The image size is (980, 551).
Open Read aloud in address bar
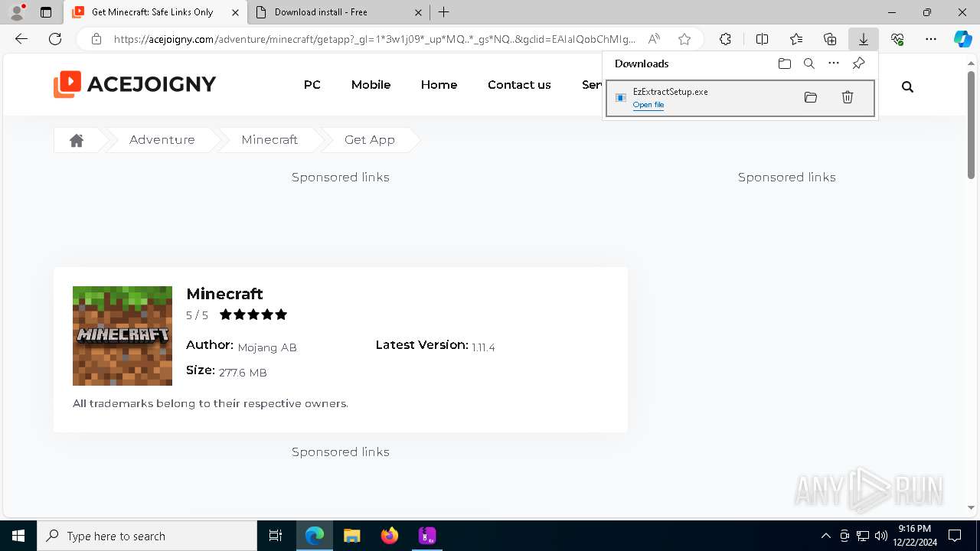pyautogui.click(x=654, y=39)
